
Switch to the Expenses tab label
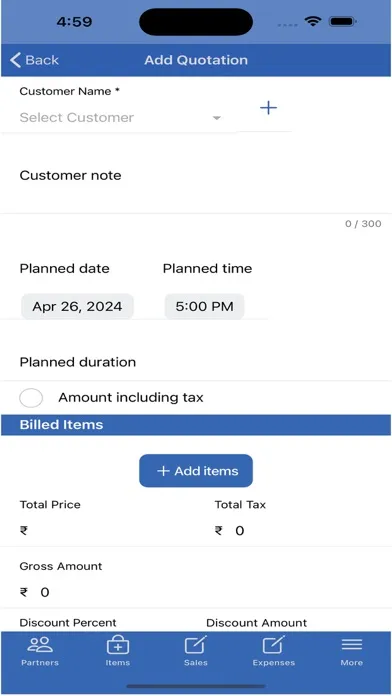click(273, 663)
